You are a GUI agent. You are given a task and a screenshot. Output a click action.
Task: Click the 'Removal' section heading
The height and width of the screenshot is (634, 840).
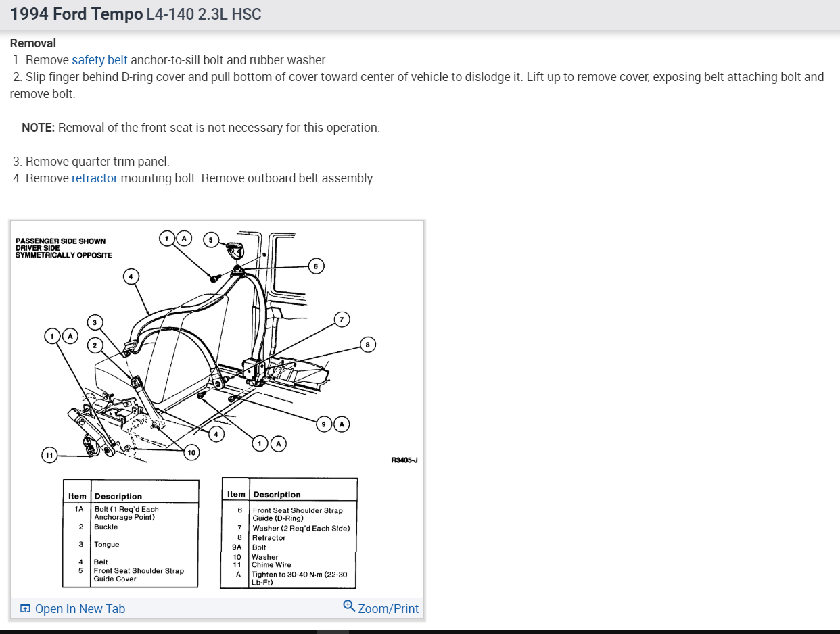coord(33,43)
